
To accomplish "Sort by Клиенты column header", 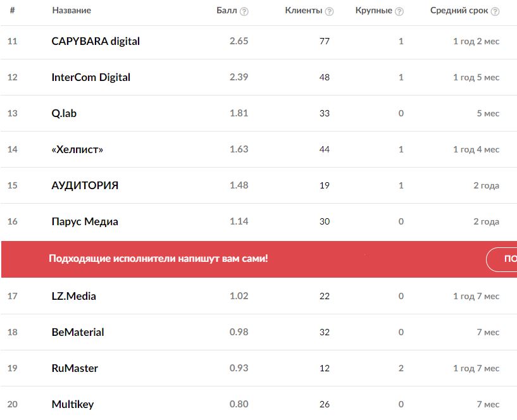I will pyautogui.click(x=304, y=11).
